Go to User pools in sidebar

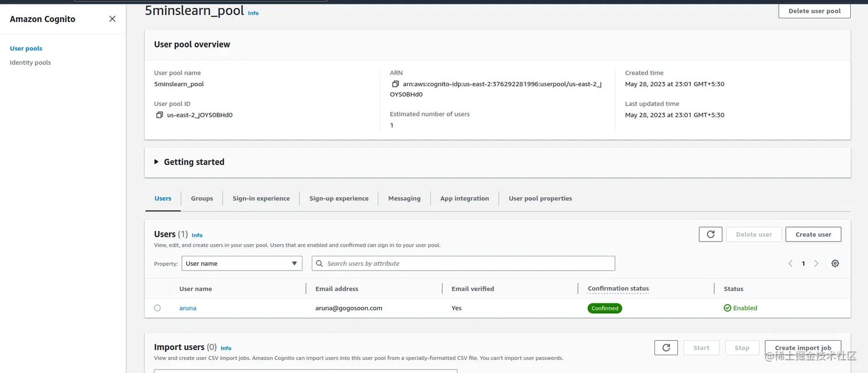tap(26, 49)
